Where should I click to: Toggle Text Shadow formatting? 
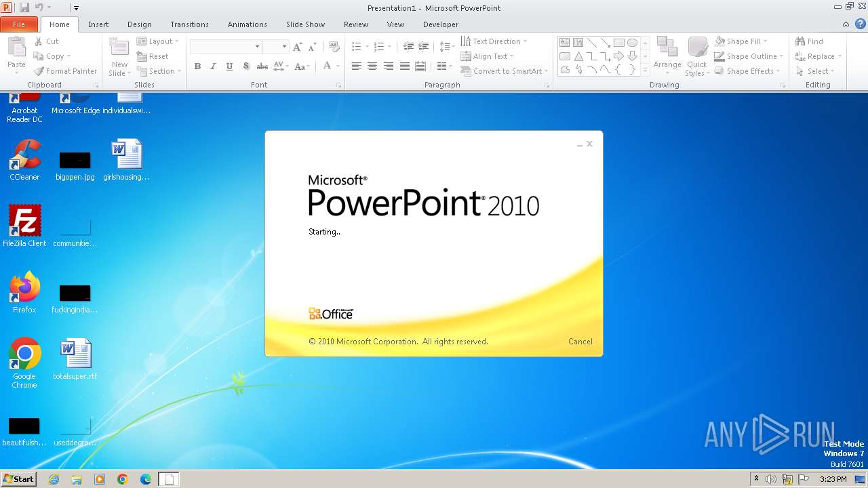point(245,66)
